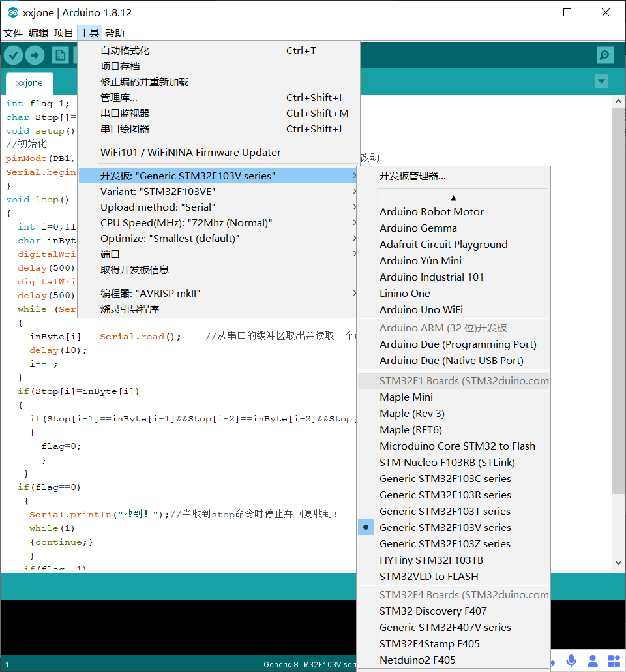Image resolution: width=626 pixels, height=672 pixels.
Task: Click the New Sketch toolbar icon
Action: (59, 55)
